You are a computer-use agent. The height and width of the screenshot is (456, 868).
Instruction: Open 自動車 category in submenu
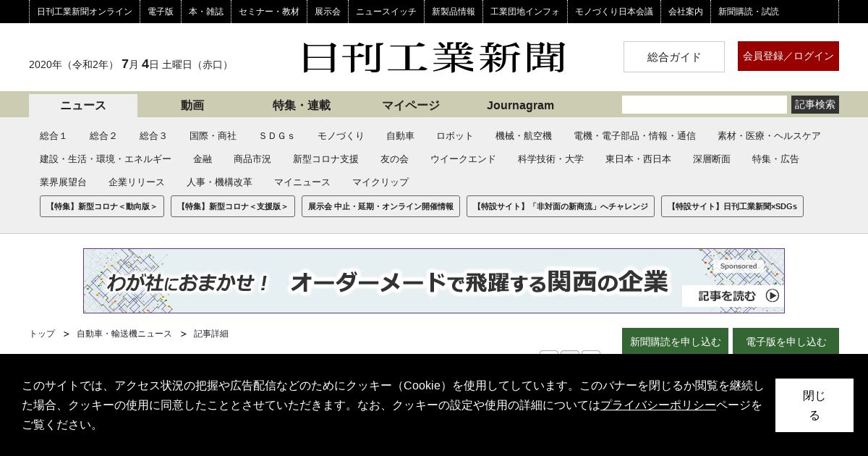pos(400,136)
